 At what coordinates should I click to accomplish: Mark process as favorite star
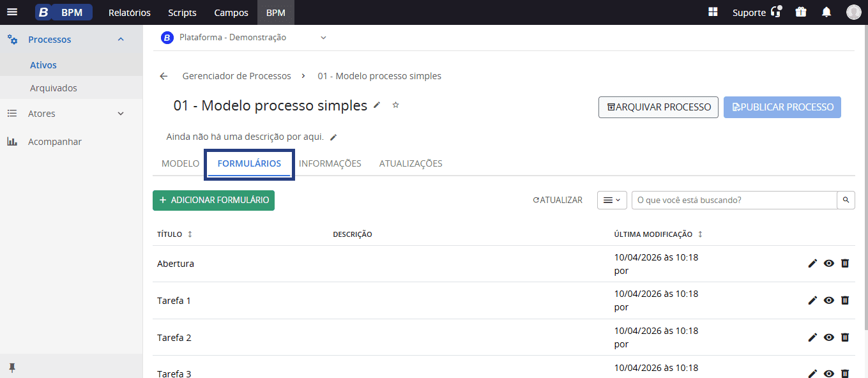[395, 105]
